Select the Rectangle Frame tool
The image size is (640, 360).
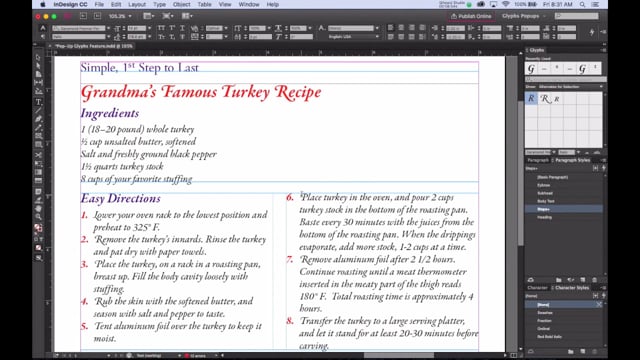38,136
